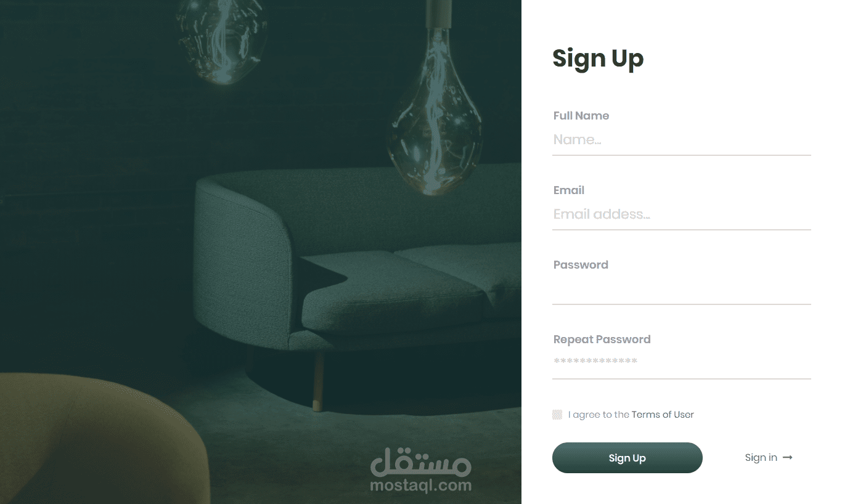Click the Full Name field label
The width and height of the screenshot is (842, 504).
[581, 116]
